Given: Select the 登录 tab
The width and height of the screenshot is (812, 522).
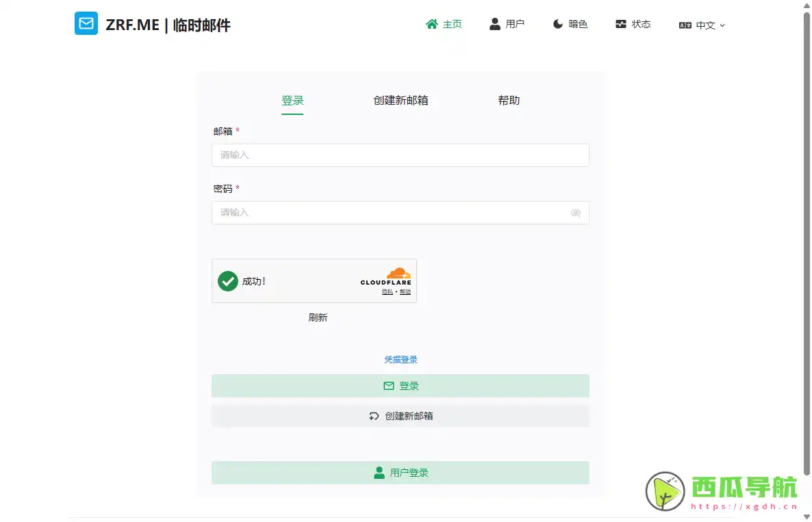Looking at the screenshot, I should point(292,101).
